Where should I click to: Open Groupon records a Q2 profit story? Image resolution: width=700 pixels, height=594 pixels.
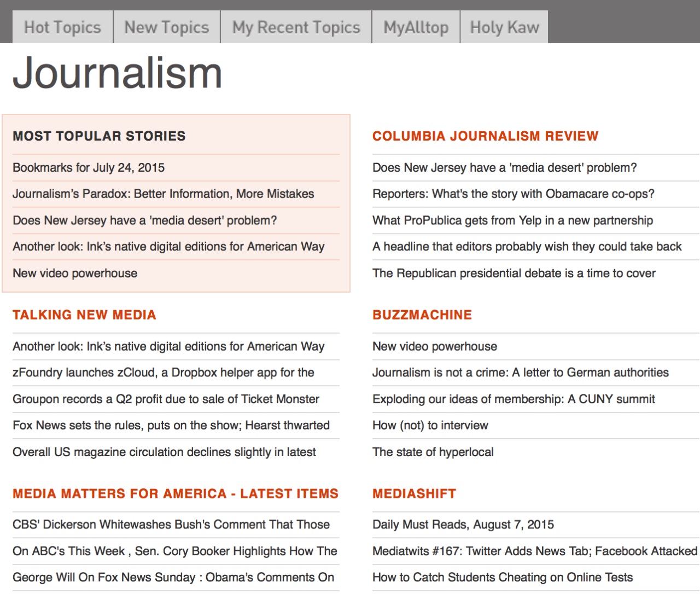[x=166, y=399]
